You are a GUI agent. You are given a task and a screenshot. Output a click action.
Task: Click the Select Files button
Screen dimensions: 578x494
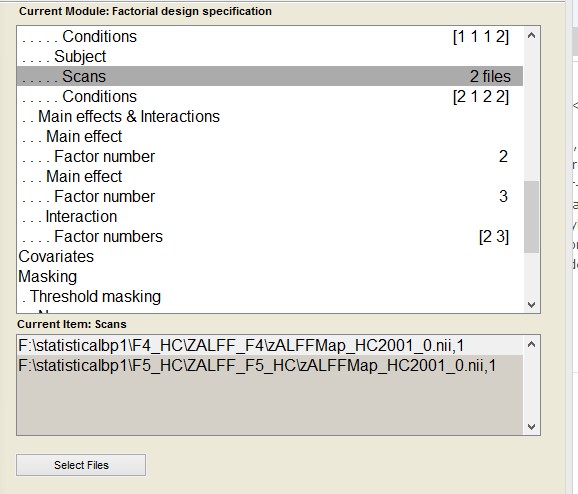[x=81, y=465]
